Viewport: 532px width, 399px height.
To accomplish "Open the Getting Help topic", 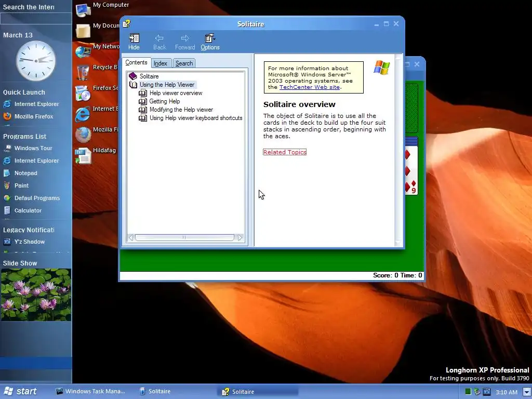I will [x=165, y=101].
